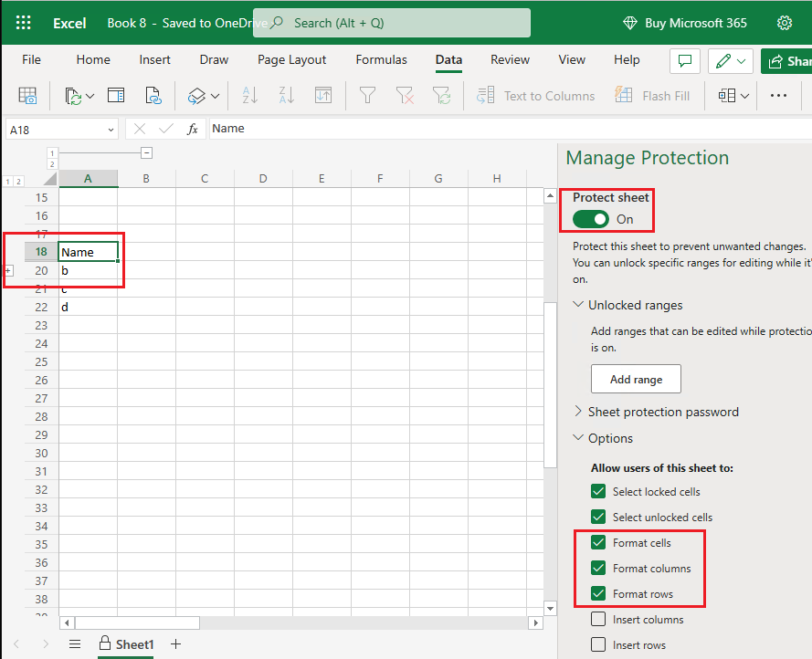Screen dimensions: 812x659
Task: Uncheck Select locked cells
Action: pyautogui.click(x=598, y=491)
